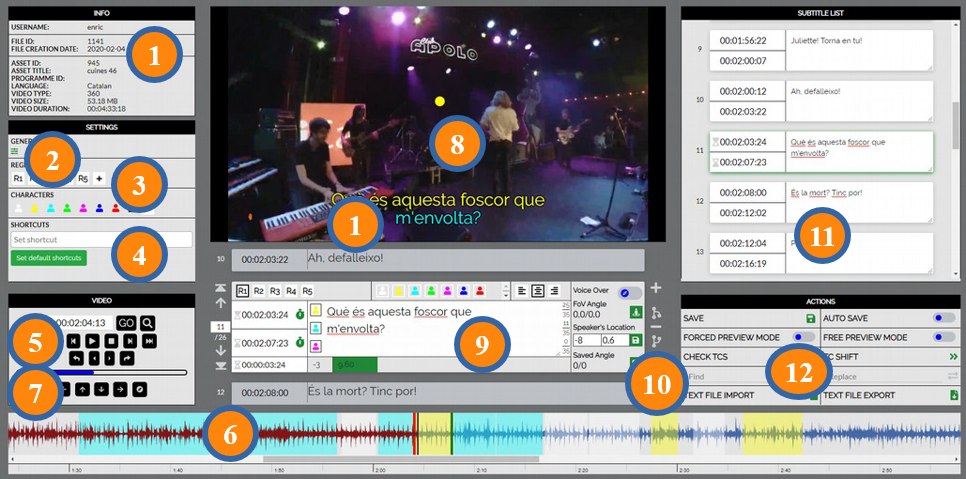Jump to first subtitle using top arrow
966x479 pixels.
coord(219,288)
